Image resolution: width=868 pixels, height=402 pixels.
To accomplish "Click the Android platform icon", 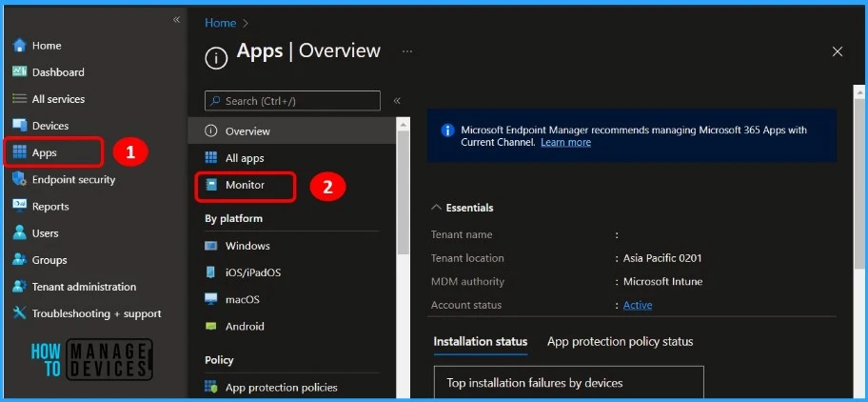I will pos(211,326).
